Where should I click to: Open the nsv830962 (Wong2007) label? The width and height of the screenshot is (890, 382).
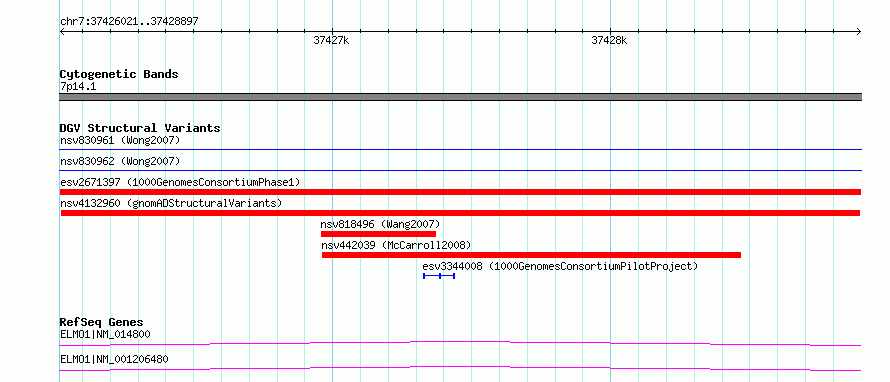(x=120, y=161)
